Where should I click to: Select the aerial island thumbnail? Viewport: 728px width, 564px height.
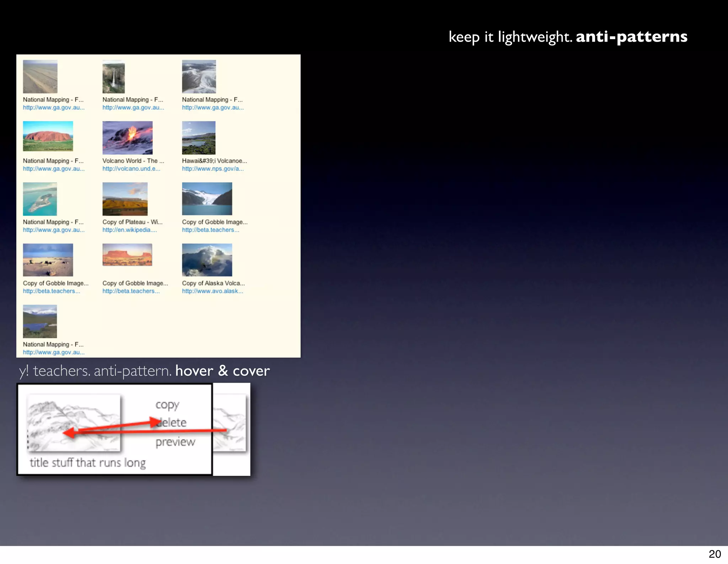pos(40,199)
